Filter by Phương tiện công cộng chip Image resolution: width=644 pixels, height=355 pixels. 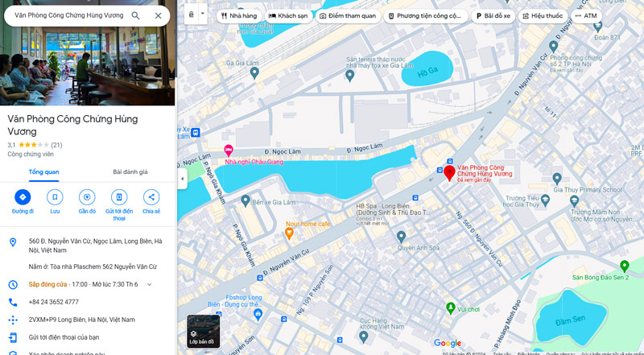[x=425, y=16]
